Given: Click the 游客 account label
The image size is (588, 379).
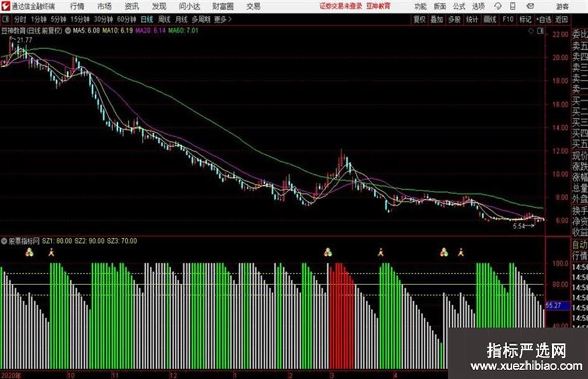Looking at the screenshot, I should 562,6.
